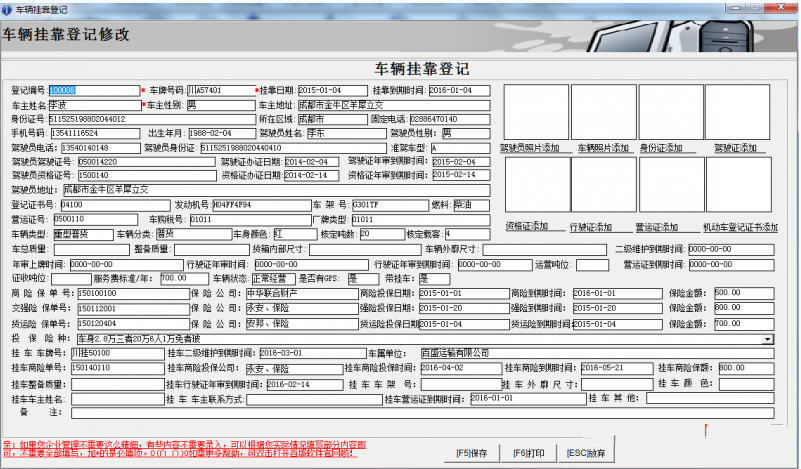Click the 车辆挂靠登记 title bar info icon
Viewport: 801px width, 469px height.
coord(7,10)
